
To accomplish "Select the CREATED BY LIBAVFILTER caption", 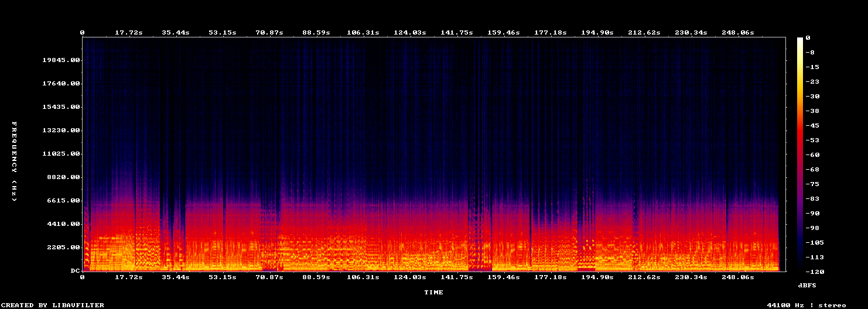I will click(x=53, y=305).
